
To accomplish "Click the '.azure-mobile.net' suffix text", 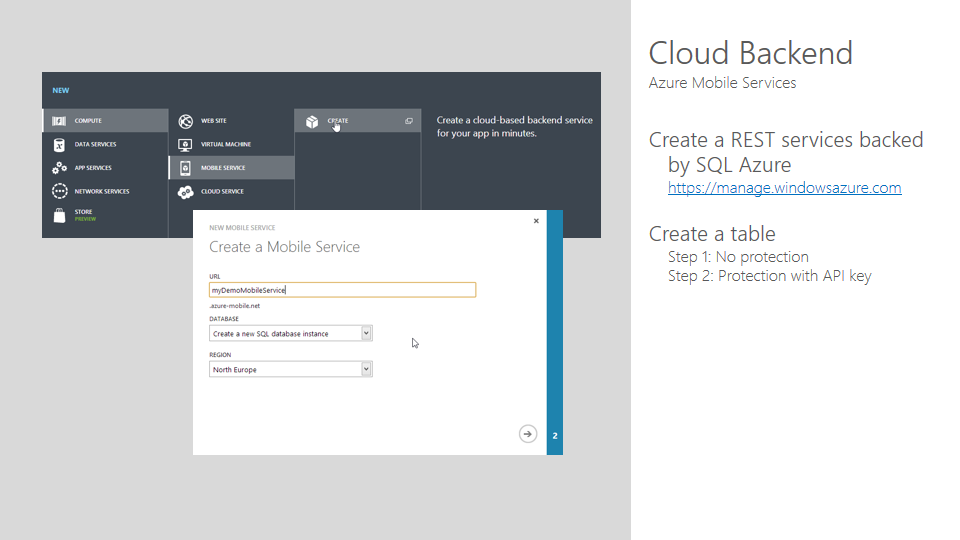I will tap(234, 306).
